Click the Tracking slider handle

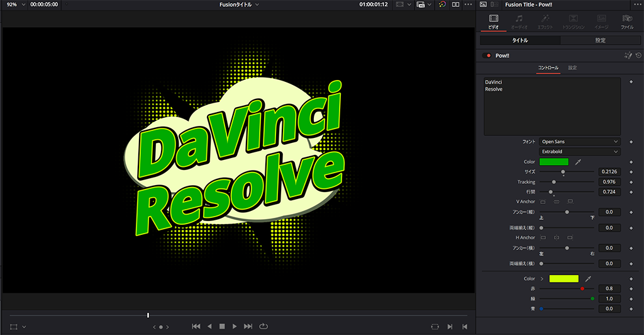[x=553, y=182]
